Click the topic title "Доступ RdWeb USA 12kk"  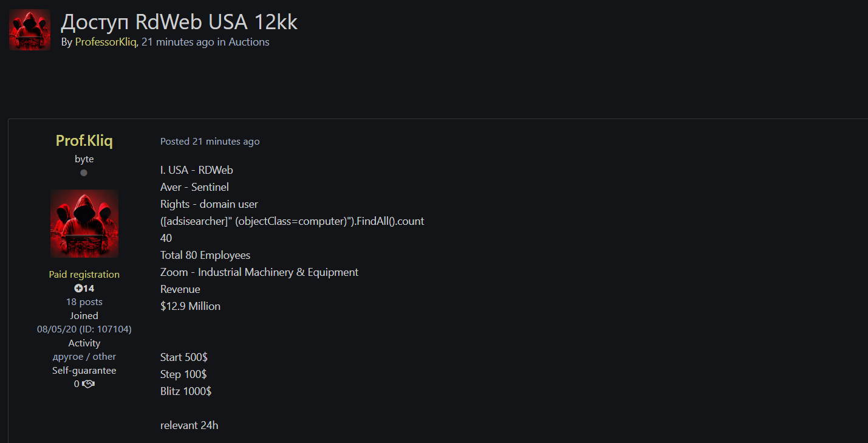[179, 22]
